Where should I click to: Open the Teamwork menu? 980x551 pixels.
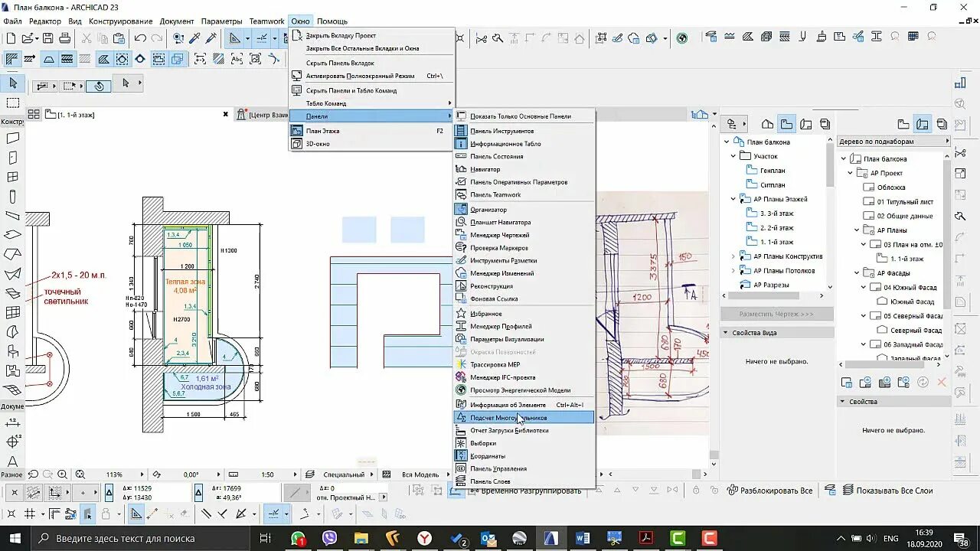click(x=266, y=21)
